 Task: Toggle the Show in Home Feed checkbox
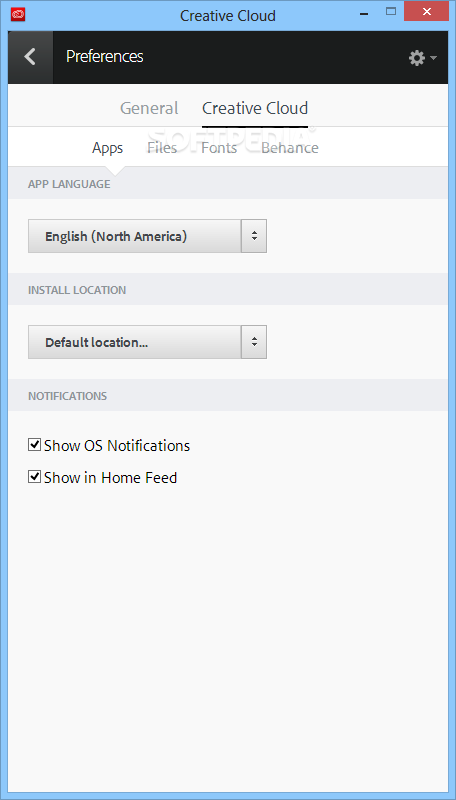pyautogui.click(x=34, y=477)
